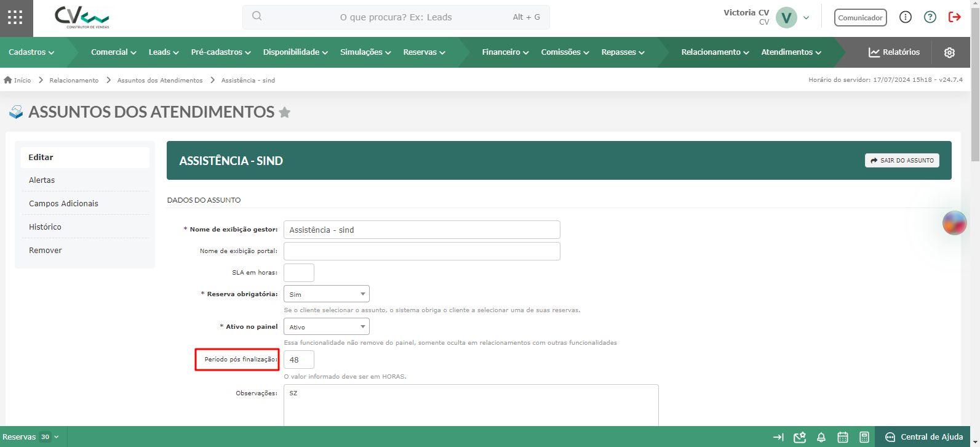Expand the Comercial menu
This screenshot has width=980, height=447.
click(x=114, y=52)
